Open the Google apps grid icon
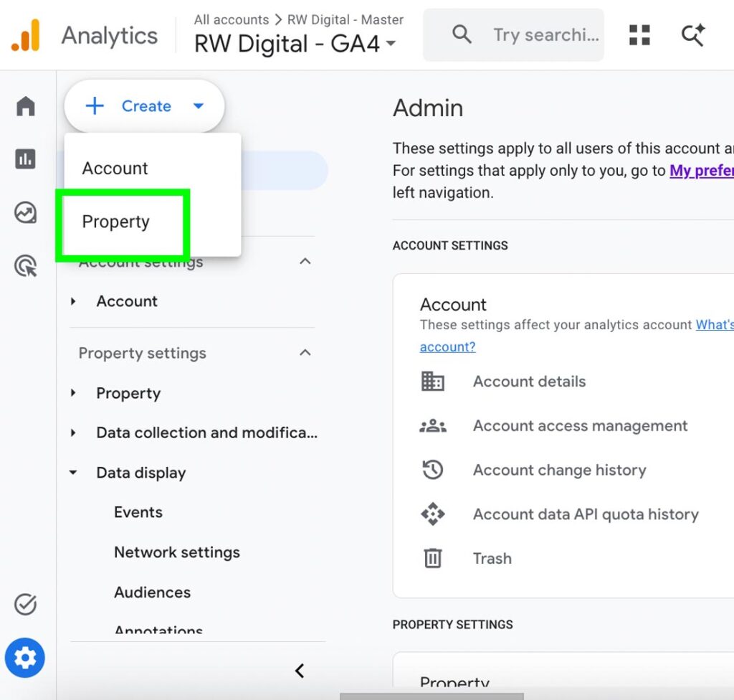734x700 pixels. click(x=639, y=35)
